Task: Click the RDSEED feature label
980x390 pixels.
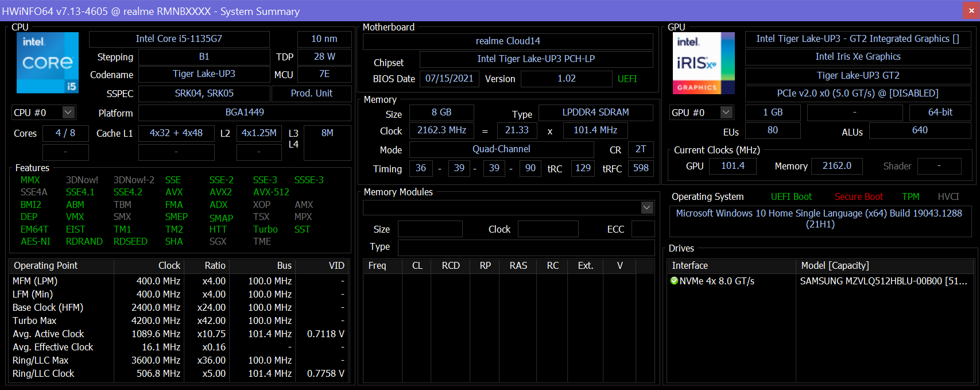Action: tap(130, 242)
